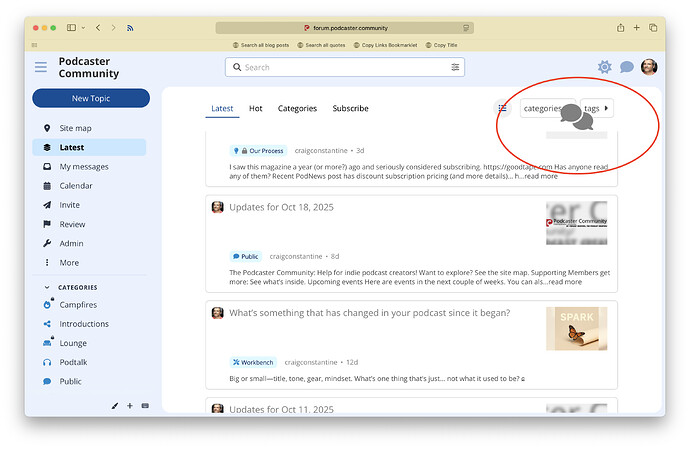Screen dimensions: 690x449
Task: Focus the forum Search field
Action: pos(345,67)
